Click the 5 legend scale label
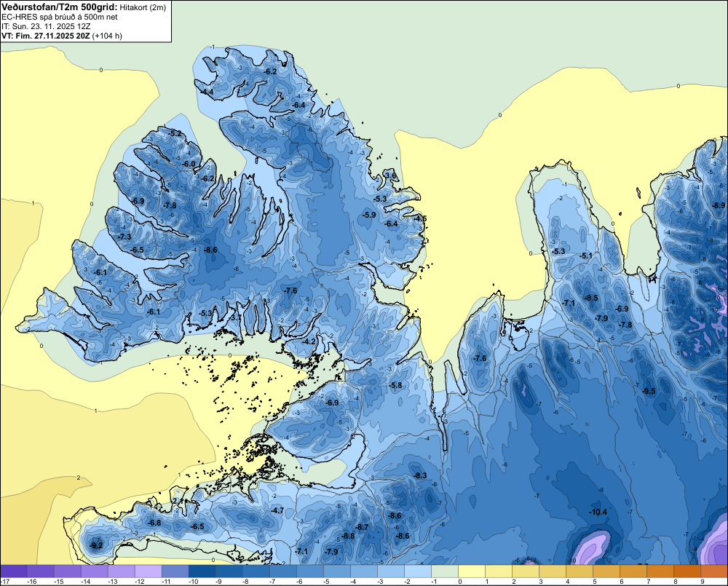Screen dimensions: 728x586 [595, 582]
